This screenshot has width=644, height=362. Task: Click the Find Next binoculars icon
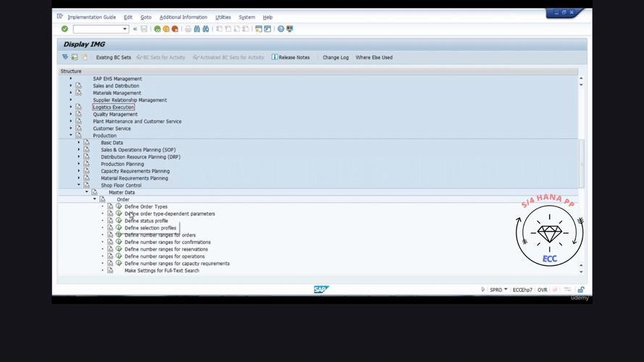click(206, 29)
